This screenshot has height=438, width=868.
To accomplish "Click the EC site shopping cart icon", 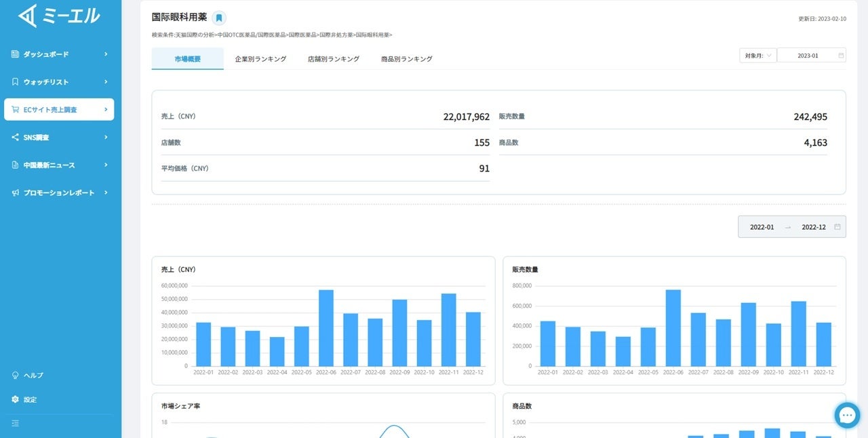I will [15, 110].
